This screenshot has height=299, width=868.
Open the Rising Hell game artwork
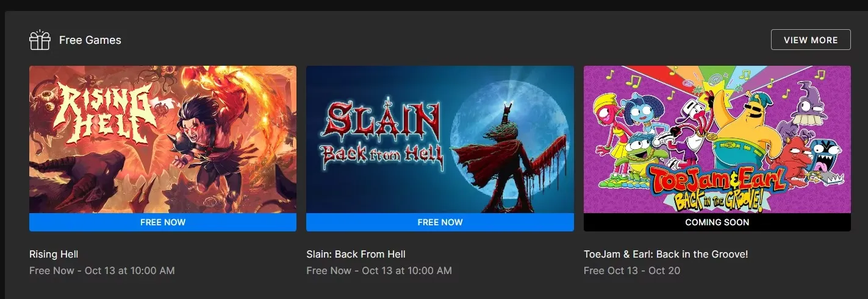163,139
